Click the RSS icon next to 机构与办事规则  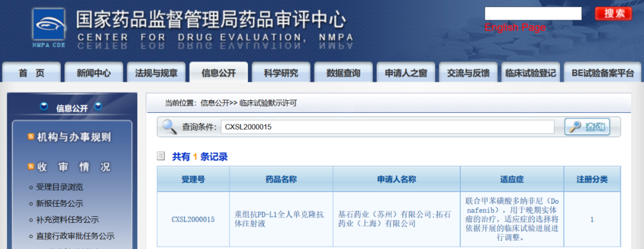31,136
